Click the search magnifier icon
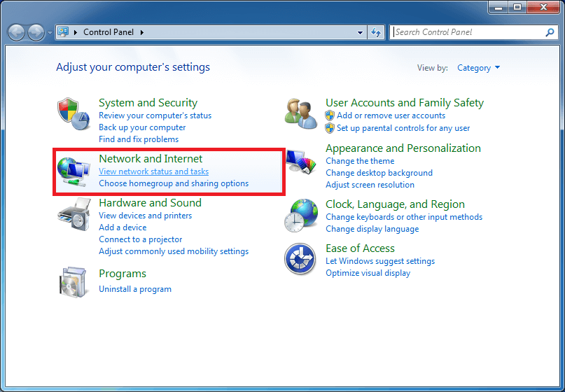This screenshot has width=565, height=392. pos(550,32)
